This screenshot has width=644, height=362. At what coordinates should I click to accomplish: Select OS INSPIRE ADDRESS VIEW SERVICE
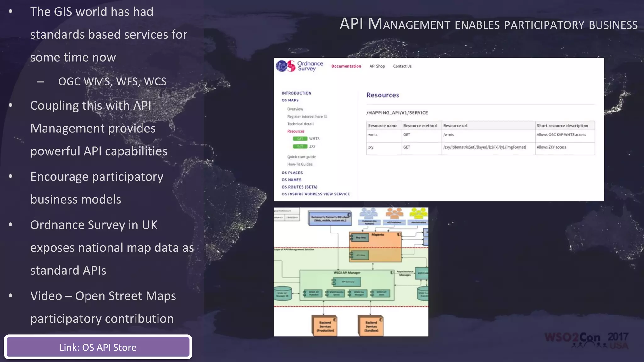pos(316,194)
